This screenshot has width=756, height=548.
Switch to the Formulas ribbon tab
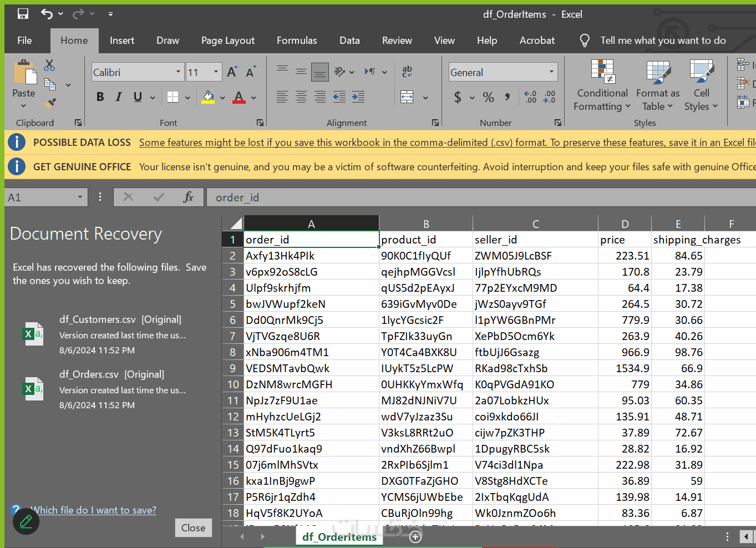[297, 40]
